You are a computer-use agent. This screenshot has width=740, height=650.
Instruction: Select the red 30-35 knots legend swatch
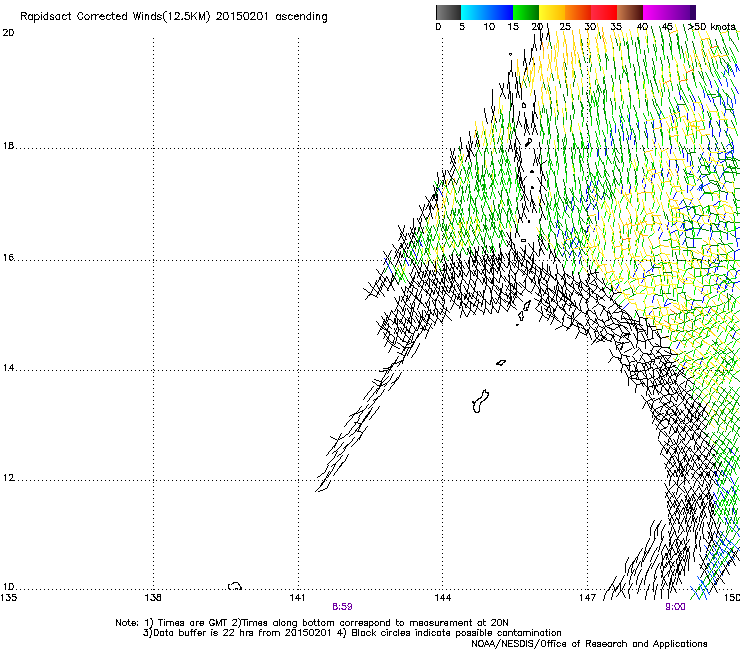[x=604, y=12]
